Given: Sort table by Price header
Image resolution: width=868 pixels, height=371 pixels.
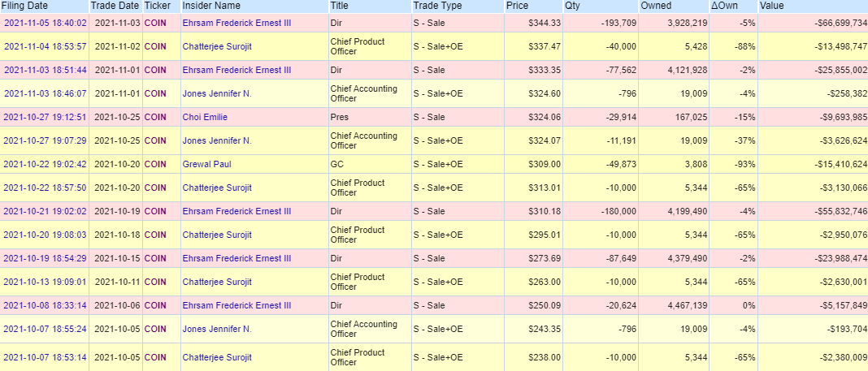Looking at the screenshot, I should click(517, 6).
